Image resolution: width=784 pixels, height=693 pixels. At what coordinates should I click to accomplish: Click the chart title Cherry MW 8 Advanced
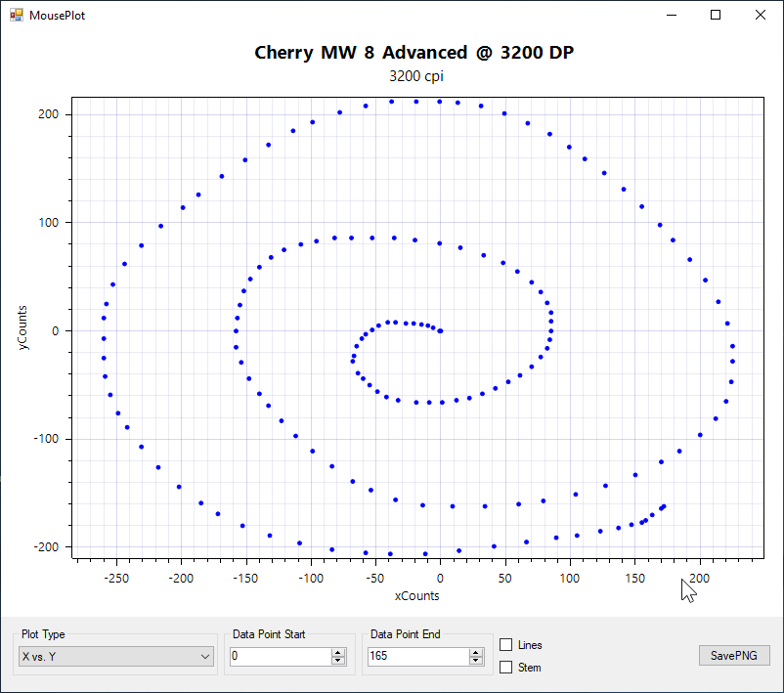coord(414,53)
